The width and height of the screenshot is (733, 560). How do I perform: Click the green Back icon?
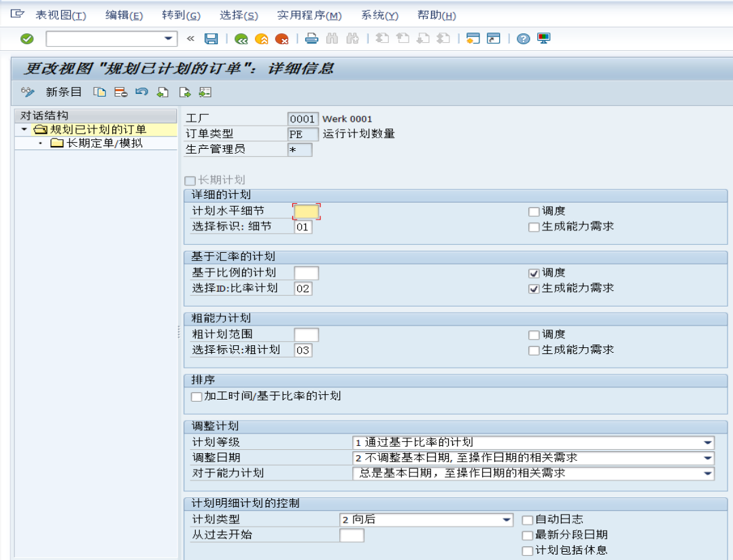[x=241, y=39]
